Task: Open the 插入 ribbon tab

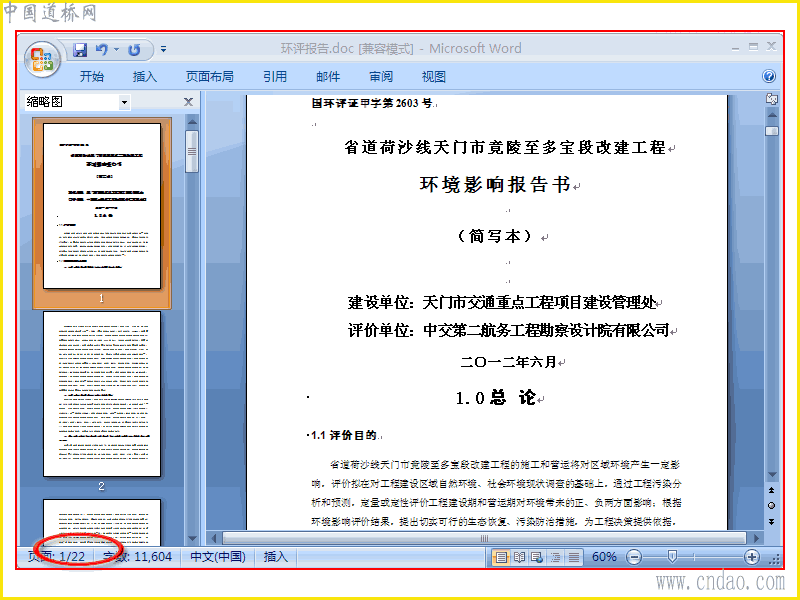Action: (145, 77)
